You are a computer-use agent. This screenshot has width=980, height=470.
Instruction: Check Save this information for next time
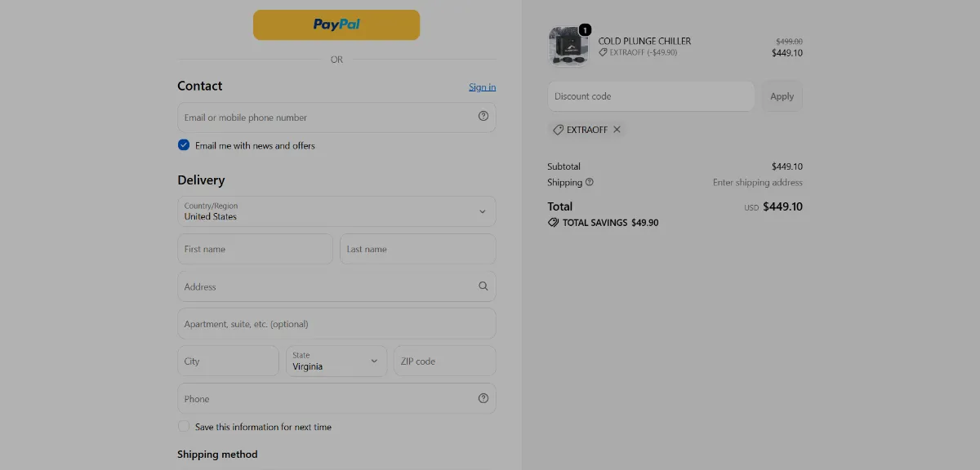pos(184,426)
